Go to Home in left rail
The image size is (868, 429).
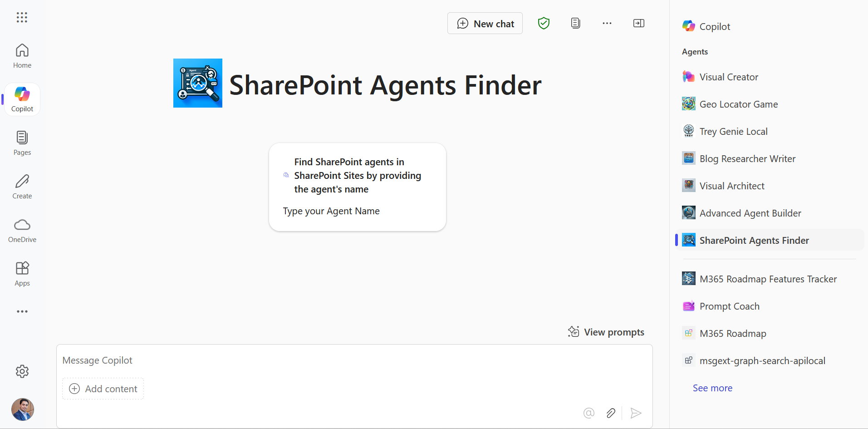pyautogui.click(x=22, y=56)
